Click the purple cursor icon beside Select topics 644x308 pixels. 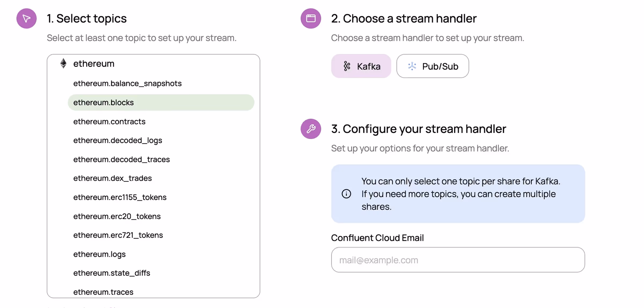26,19
